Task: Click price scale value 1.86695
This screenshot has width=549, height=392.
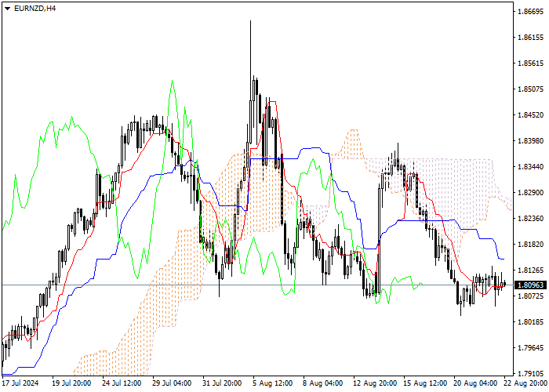Action: 530,12
